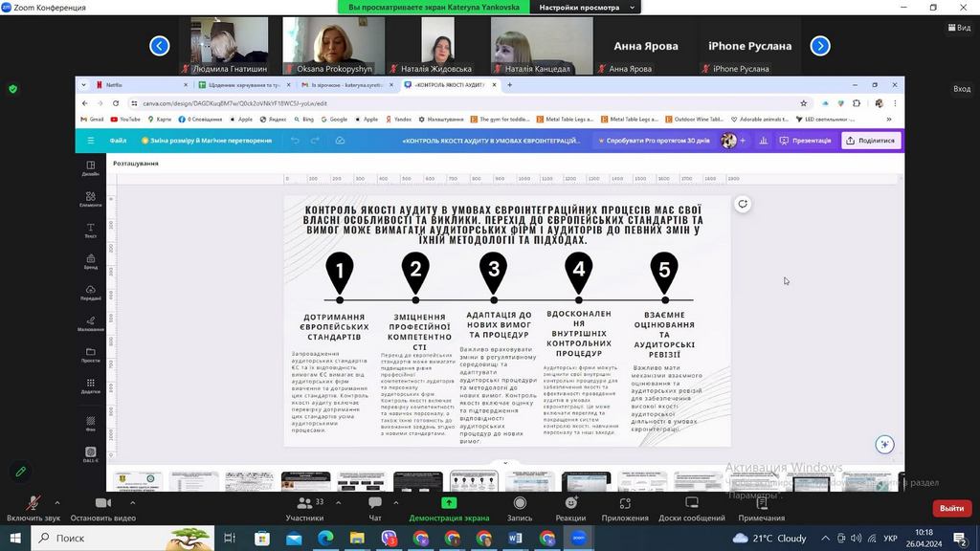
Task: Unmute microphone with Включить звук
Action: point(33,504)
